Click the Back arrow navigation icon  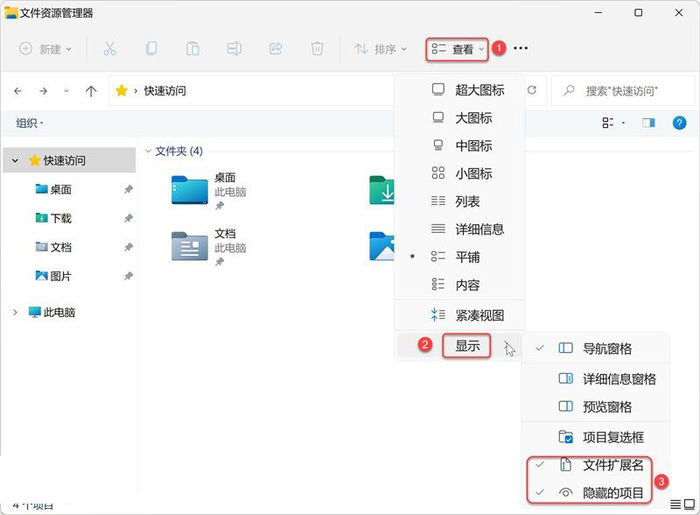pyautogui.click(x=18, y=91)
